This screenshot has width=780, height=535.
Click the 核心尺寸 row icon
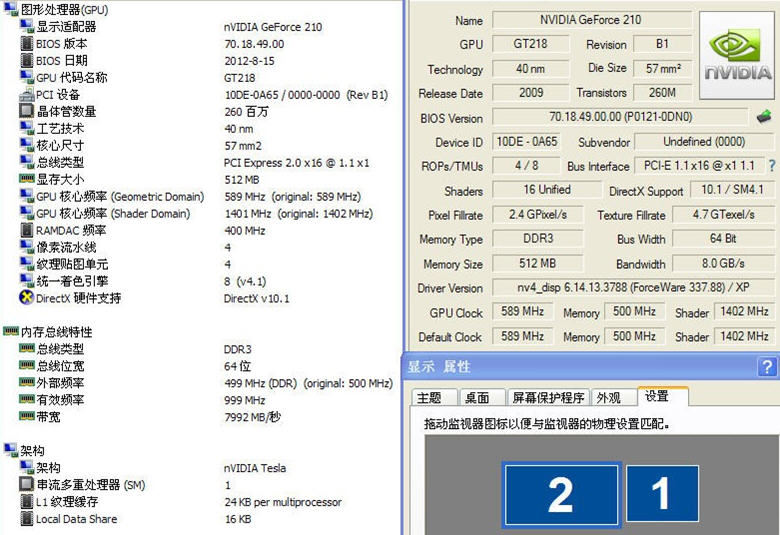(x=26, y=144)
